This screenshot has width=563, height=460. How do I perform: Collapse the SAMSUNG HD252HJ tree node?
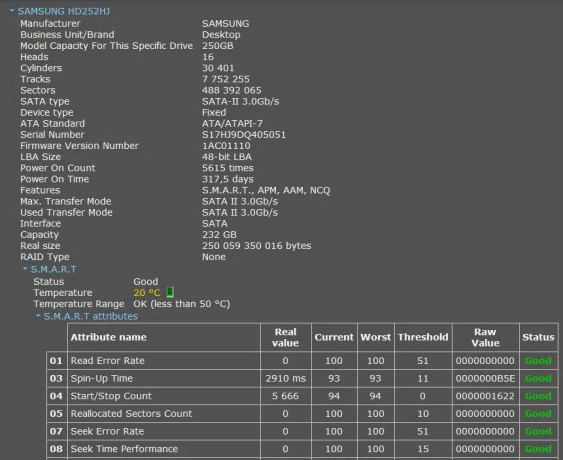pyautogui.click(x=12, y=11)
